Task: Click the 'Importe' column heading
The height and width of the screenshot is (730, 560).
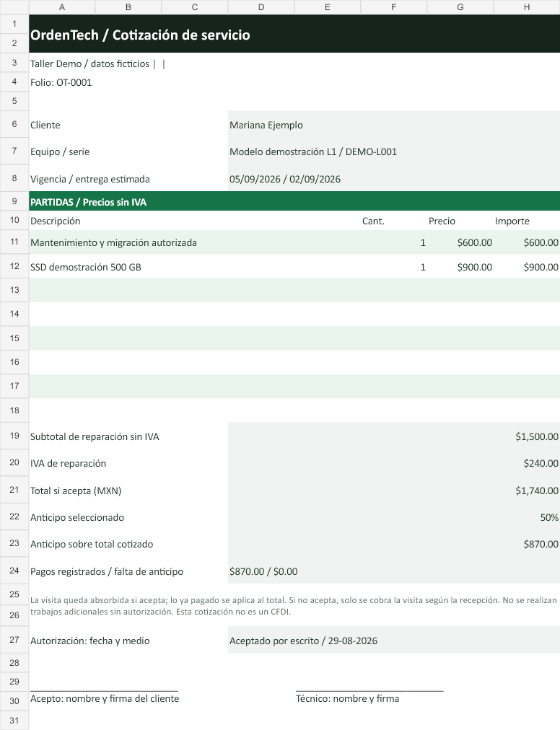Action: pos(512,221)
